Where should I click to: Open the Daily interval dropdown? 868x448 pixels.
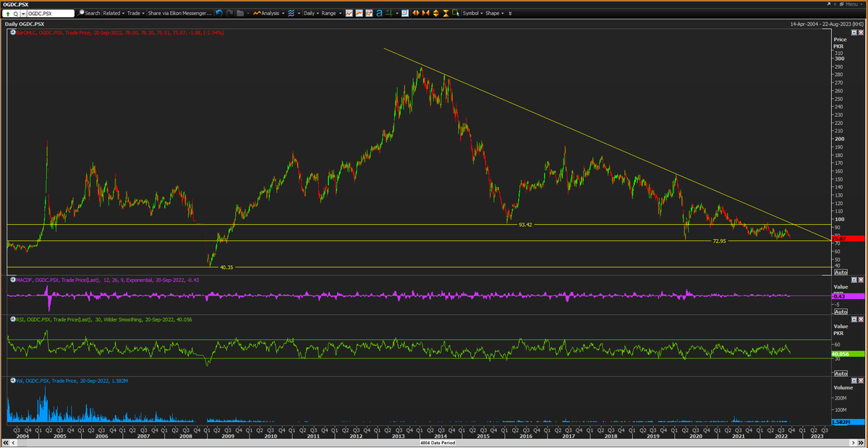tap(310, 13)
